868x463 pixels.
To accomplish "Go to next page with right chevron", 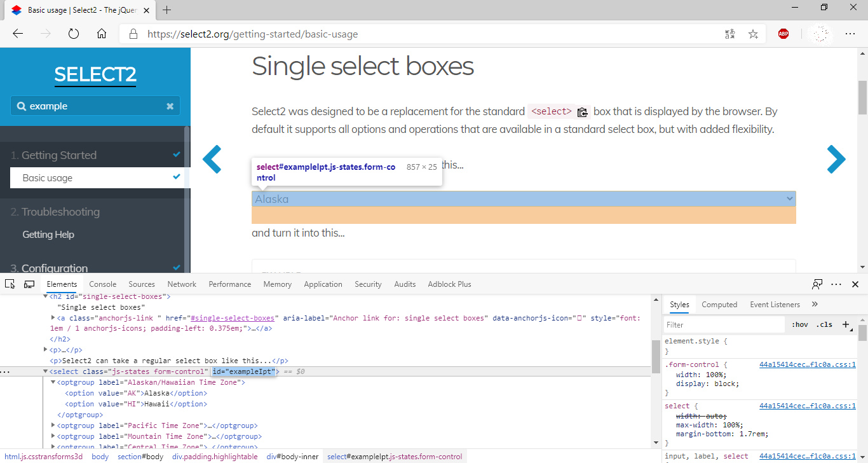I will pos(836,159).
